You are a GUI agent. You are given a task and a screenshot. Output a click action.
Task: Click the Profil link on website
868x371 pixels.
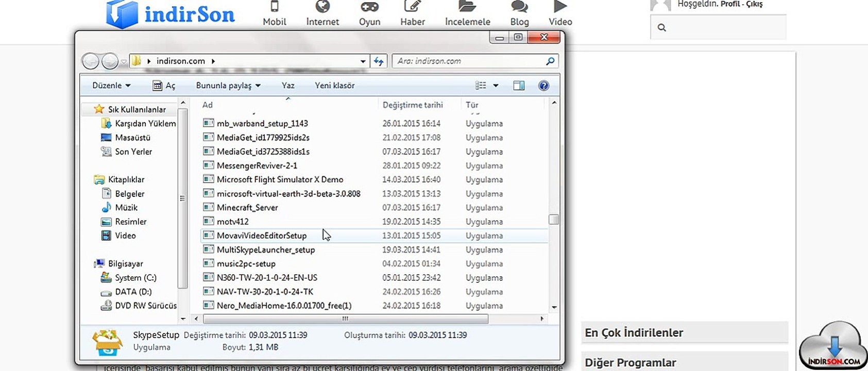tap(730, 4)
